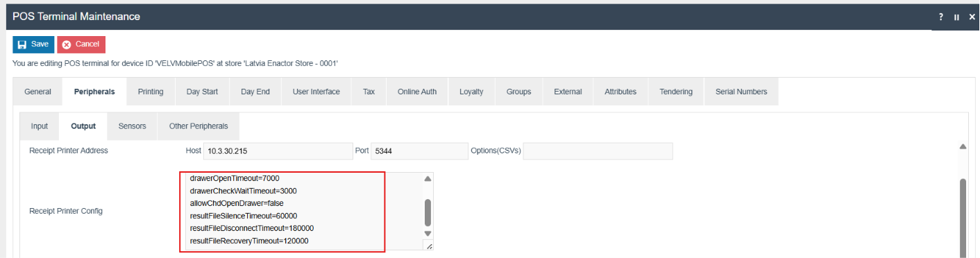Click the page scrollbar up arrow
The height and width of the screenshot is (258, 980).
tap(963, 146)
